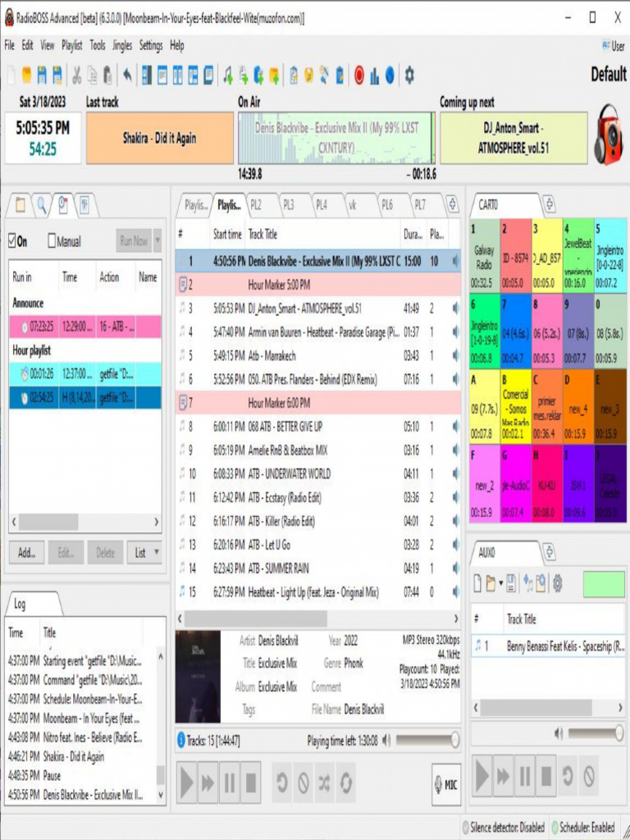This screenshot has height=840, width=630.
Task: Expand the Run Now dropdown arrow
Action: (157, 242)
